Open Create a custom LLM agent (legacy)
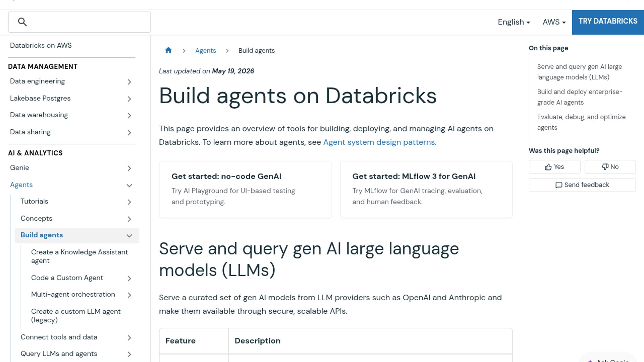The image size is (644, 362). pos(76,316)
